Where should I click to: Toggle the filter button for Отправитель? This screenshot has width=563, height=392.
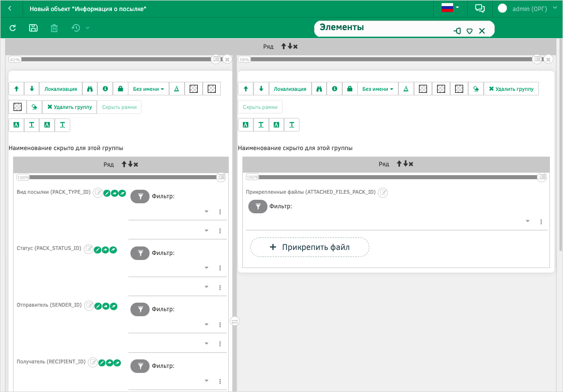coord(139,309)
